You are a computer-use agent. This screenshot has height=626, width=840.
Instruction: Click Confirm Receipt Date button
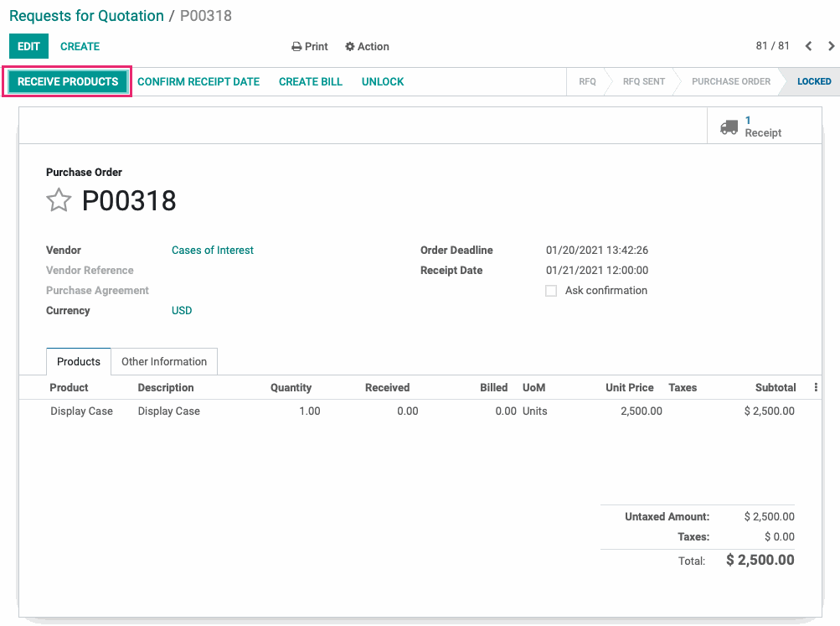[x=198, y=81]
